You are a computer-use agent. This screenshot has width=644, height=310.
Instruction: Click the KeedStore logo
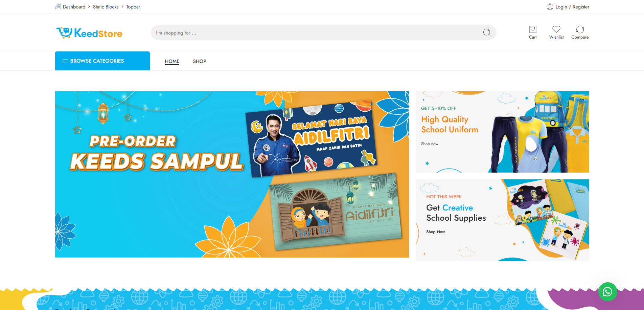pos(89,33)
